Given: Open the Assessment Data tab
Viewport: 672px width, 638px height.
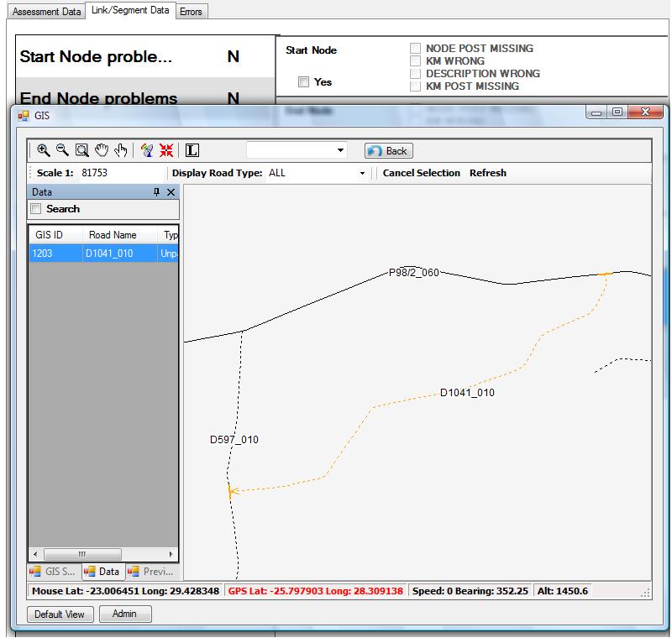Looking at the screenshot, I should [x=46, y=12].
